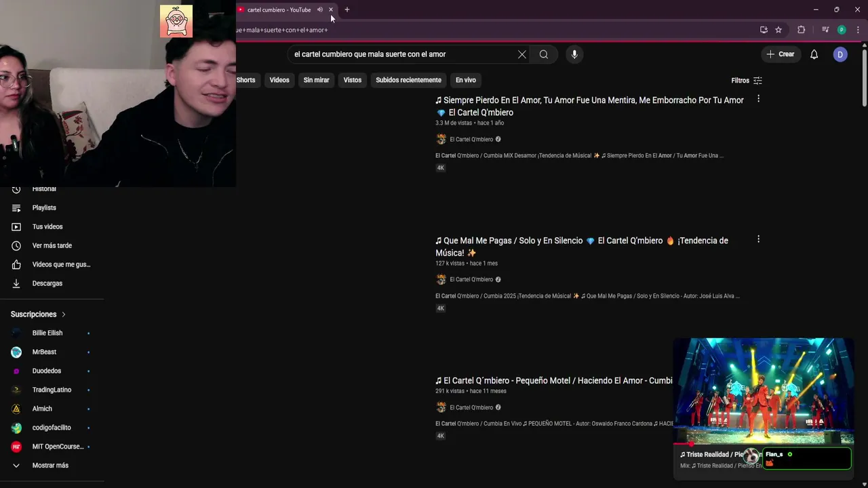
Task: Select the En vivo filter chip
Action: click(466, 80)
